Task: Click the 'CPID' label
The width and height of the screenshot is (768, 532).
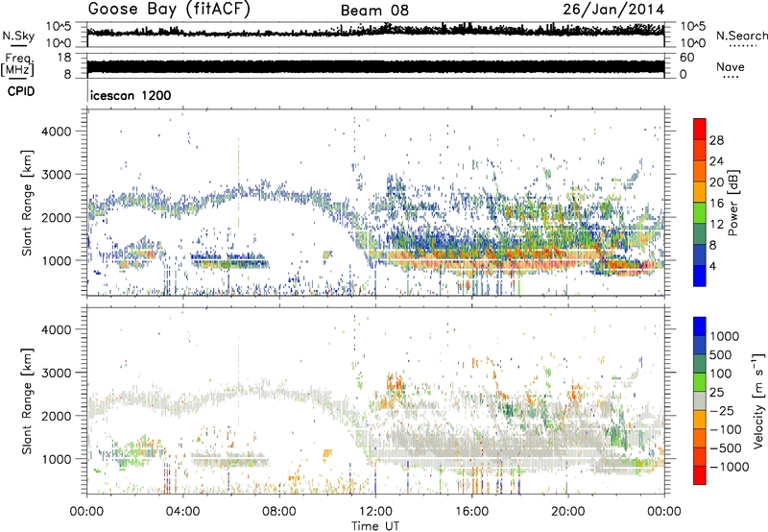Action: 21,91
